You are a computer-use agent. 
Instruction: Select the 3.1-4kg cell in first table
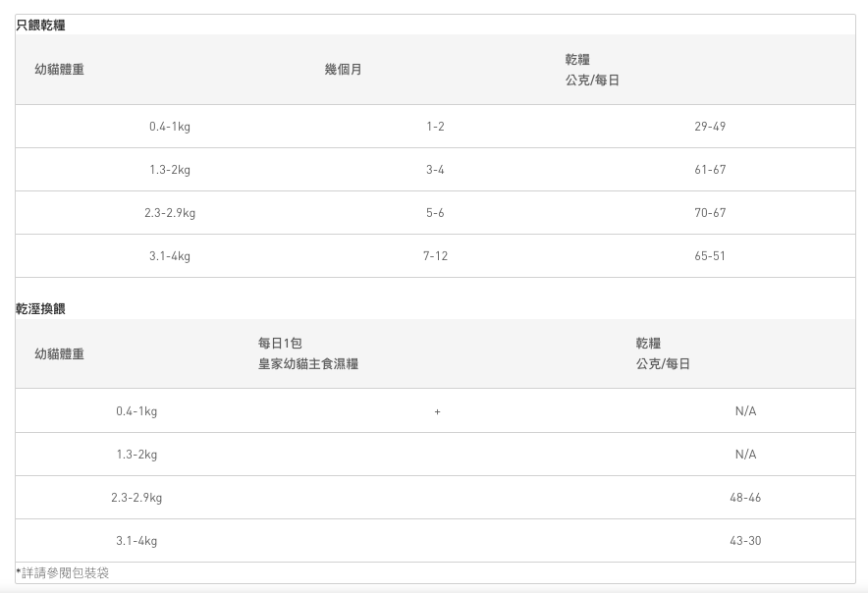click(170, 256)
